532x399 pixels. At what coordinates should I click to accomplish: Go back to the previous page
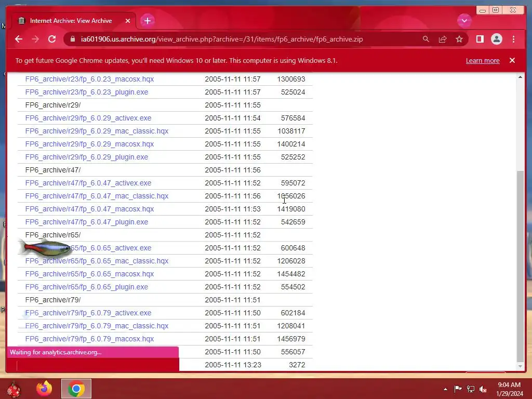(x=19, y=39)
